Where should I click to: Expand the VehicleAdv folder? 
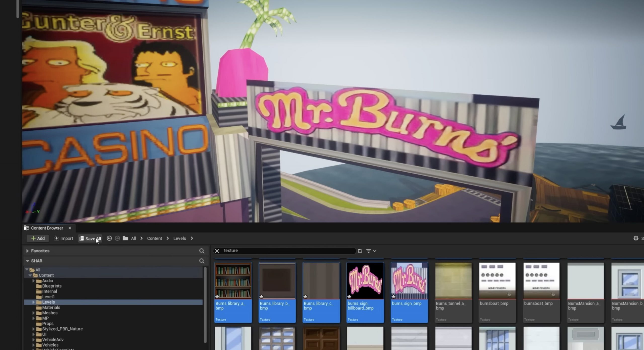pyautogui.click(x=33, y=339)
